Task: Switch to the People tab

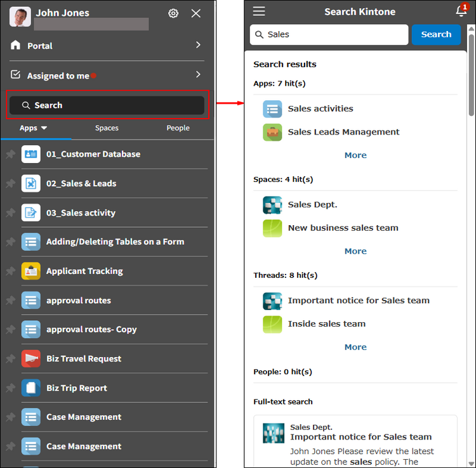Action: tap(178, 128)
